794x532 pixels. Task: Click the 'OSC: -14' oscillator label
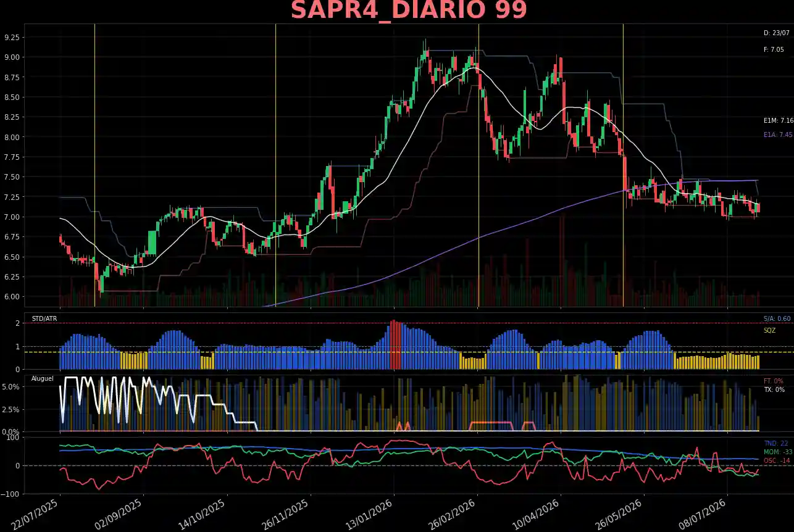point(777,461)
